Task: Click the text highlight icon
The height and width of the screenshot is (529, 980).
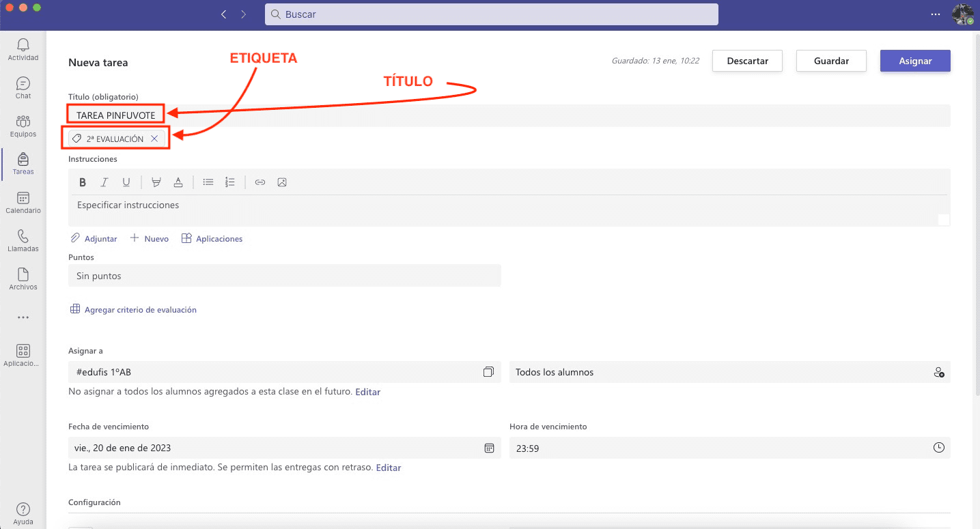Action: [x=156, y=182]
